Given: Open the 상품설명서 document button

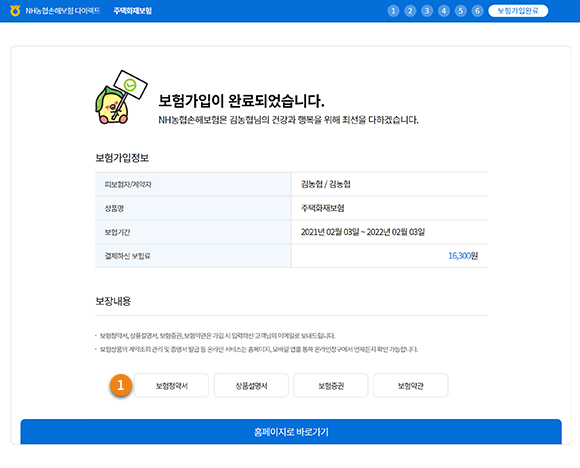Looking at the screenshot, I should [x=251, y=385].
